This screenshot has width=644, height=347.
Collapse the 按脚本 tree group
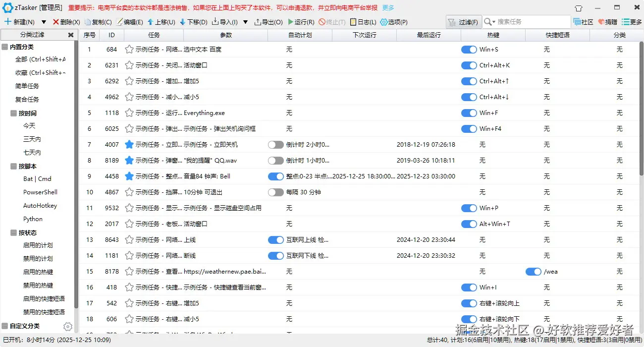pos(13,166)
